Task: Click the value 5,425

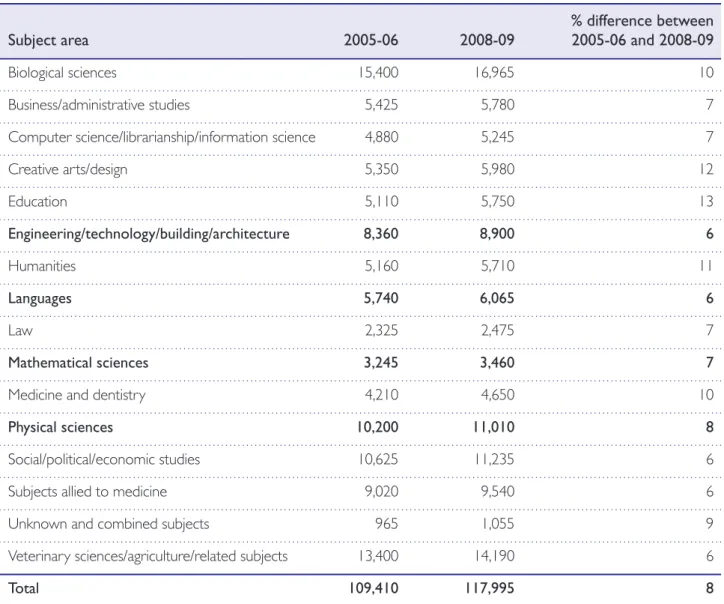Action: click(381, 105)
